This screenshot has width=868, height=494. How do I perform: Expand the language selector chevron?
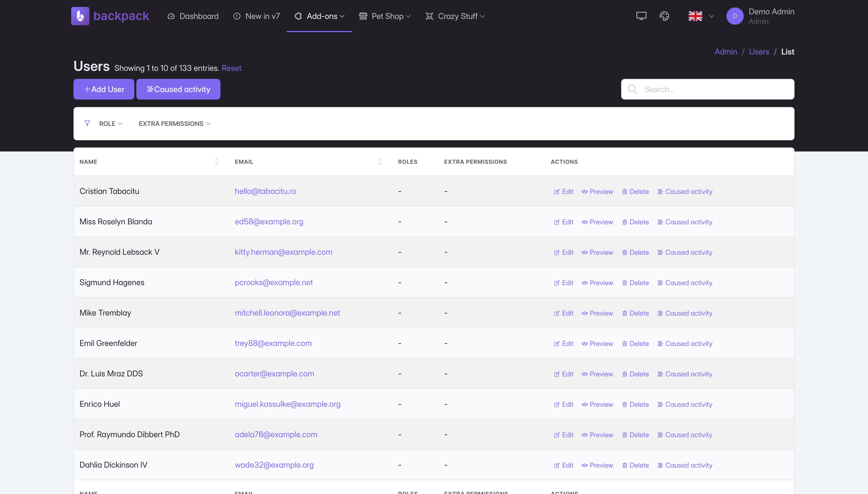pos(711,16)
